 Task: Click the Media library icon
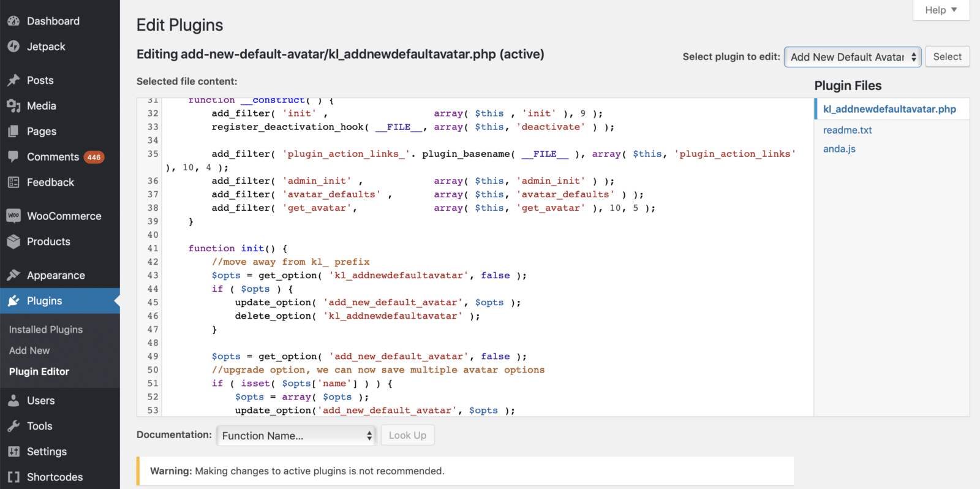point(13,106)
